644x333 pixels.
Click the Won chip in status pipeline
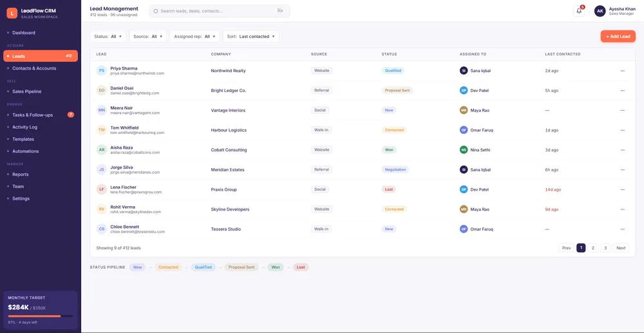276,267
